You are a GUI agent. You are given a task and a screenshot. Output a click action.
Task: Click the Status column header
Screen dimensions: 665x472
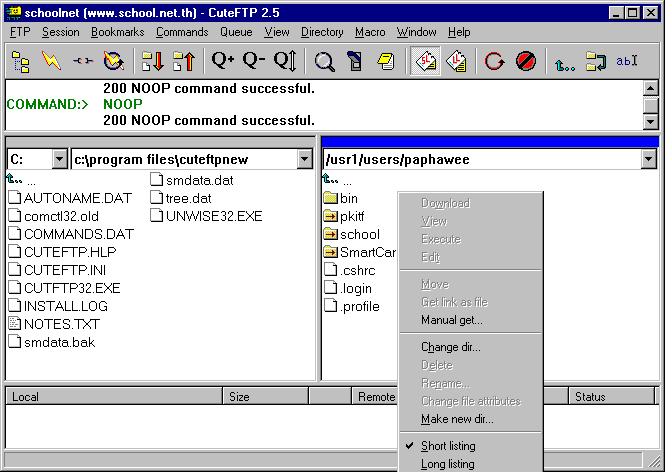click(x=611, y=397)
